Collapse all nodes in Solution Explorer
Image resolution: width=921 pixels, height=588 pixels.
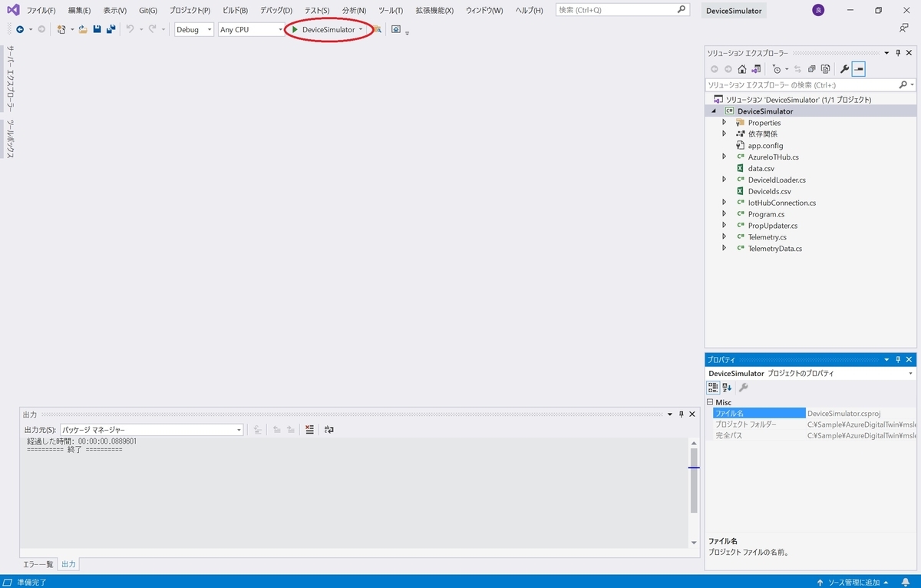[812, 69]
